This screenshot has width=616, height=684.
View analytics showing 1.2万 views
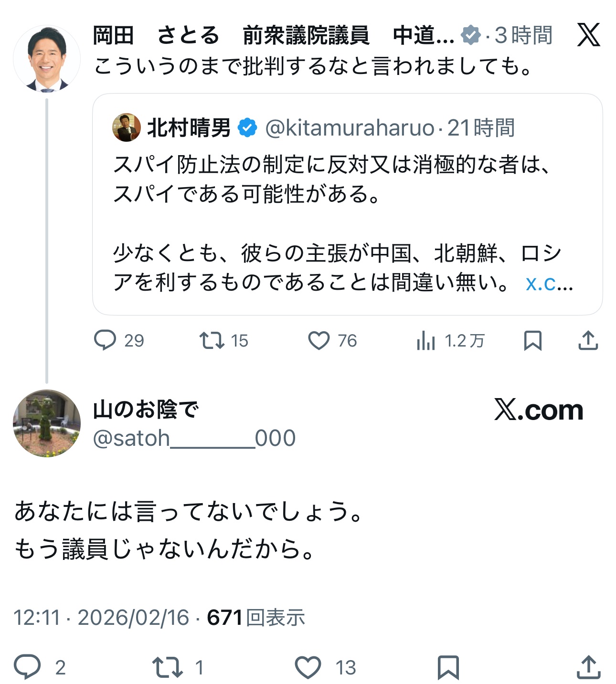click(x=425, y=341)
